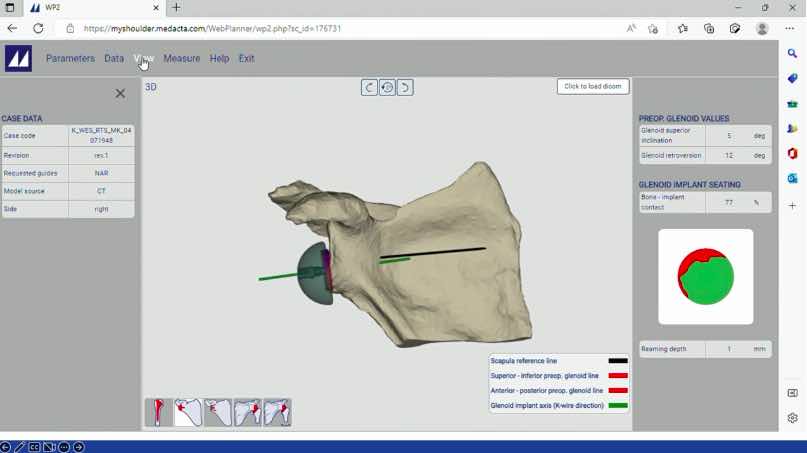807x453 pixels.
Task: Open the Help menu
Action: (x=219, y=59)
